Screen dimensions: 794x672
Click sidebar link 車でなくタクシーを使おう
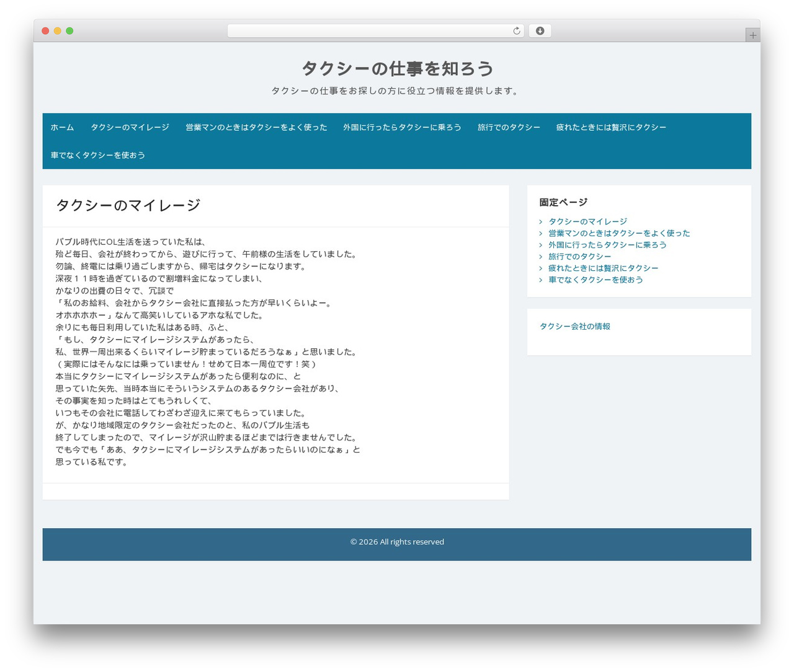(x=595, y=280)
